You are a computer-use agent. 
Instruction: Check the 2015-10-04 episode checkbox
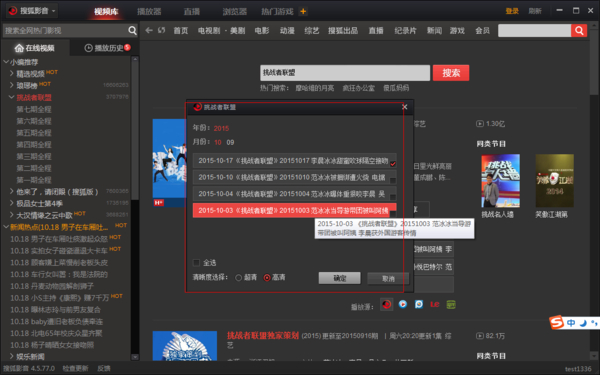click(393, 197)
